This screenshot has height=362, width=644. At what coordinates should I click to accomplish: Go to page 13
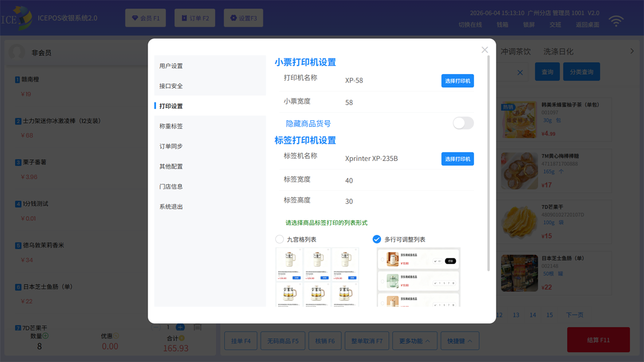tap(516, 315)
